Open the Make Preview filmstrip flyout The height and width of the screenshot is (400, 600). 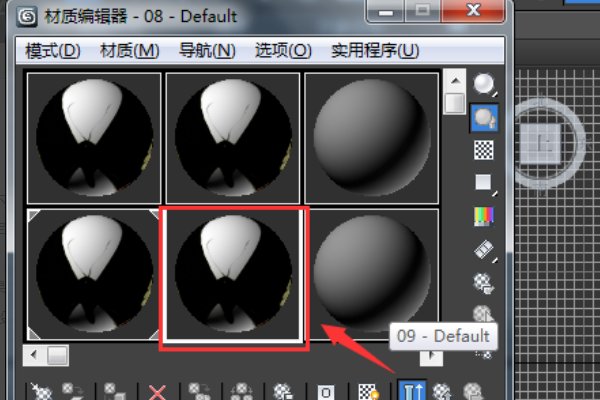(x=484, y=250)
